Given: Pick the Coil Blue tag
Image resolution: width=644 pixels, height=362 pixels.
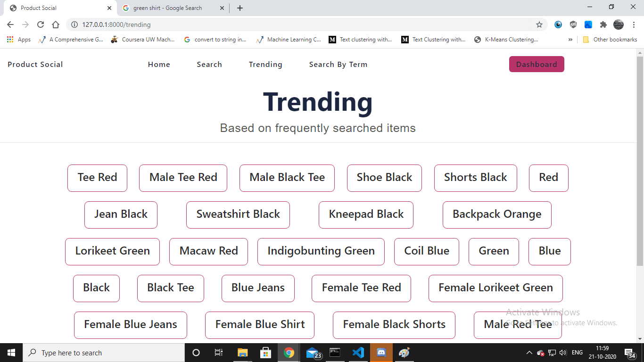Looking at the screenshot, I should point(427,252).
